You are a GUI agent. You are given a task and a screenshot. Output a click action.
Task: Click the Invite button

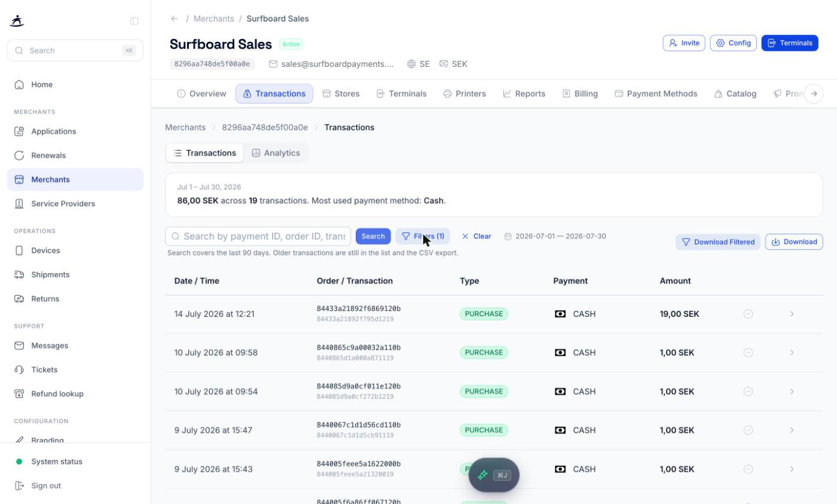(x=684, y=43)
